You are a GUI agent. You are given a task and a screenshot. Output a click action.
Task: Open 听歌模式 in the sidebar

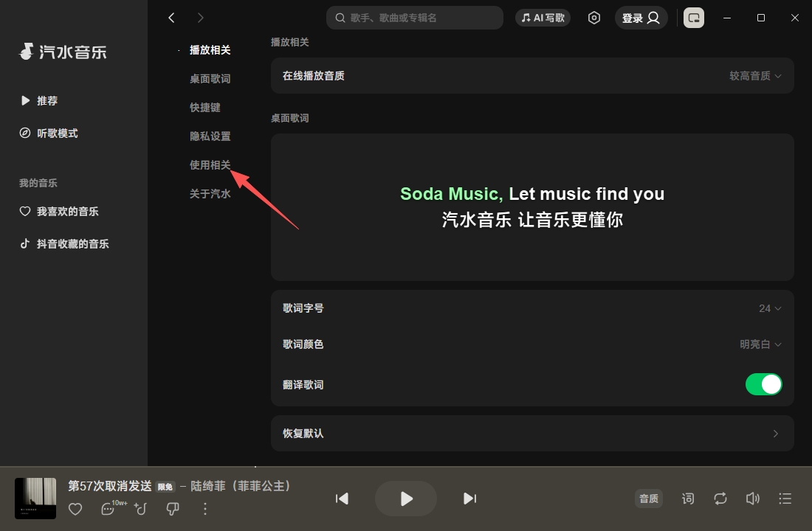pos(49,133)
